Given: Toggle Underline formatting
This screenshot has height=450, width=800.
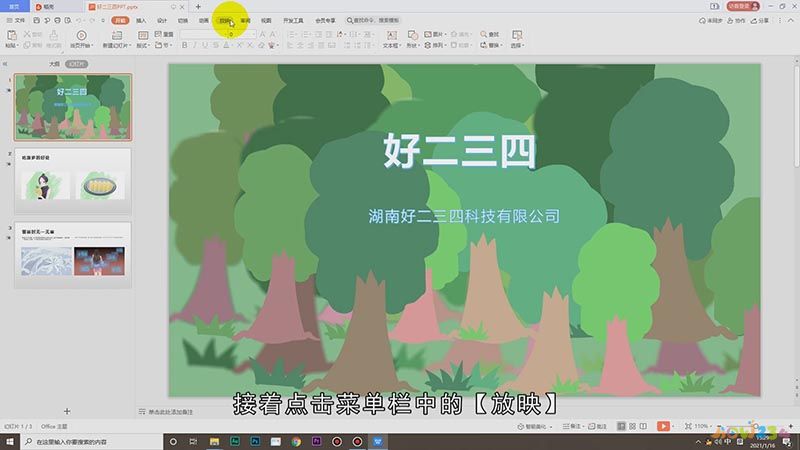Looking at the screenshot, I should (205, 45).
